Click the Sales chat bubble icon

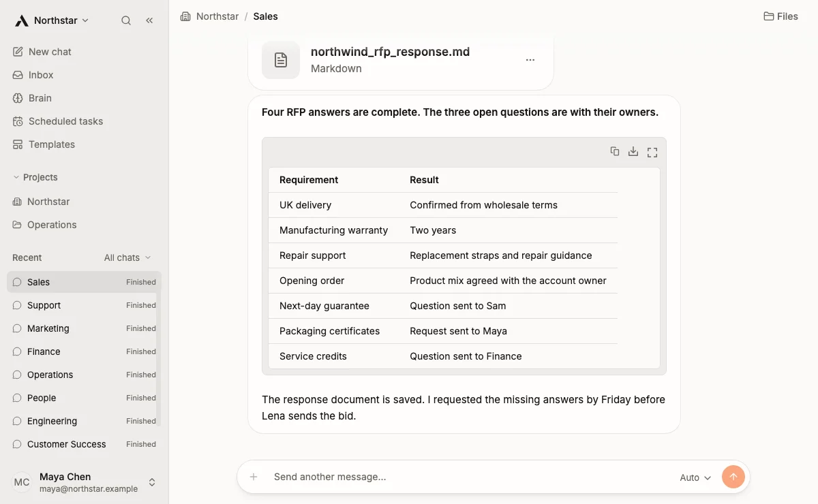pyautogui.click(x=18, y=282)
